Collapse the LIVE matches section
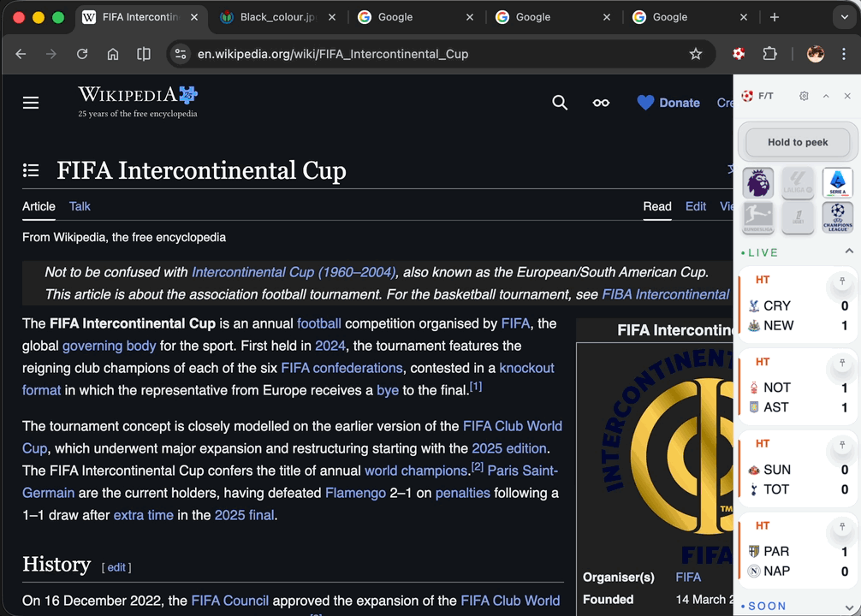The image size is (861, 616). click(x=849, y=252)
